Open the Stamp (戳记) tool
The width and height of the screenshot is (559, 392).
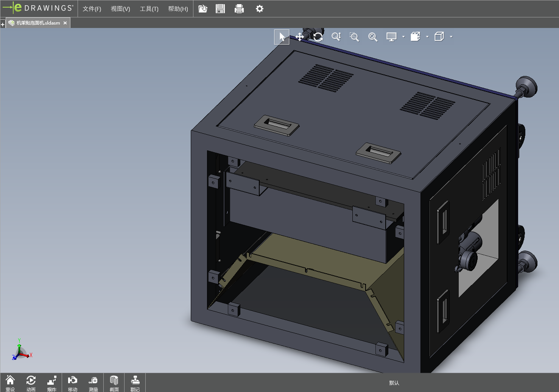pos(135,383)
